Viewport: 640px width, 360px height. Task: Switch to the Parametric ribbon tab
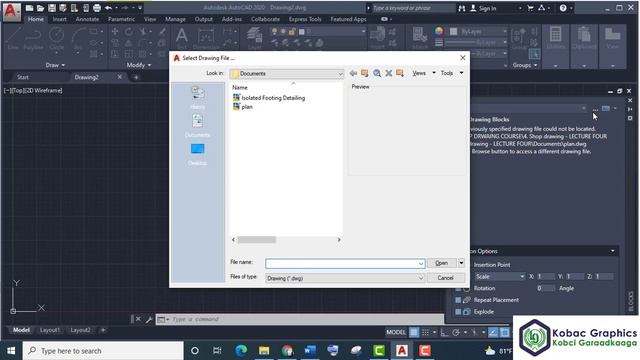[121, 19]
